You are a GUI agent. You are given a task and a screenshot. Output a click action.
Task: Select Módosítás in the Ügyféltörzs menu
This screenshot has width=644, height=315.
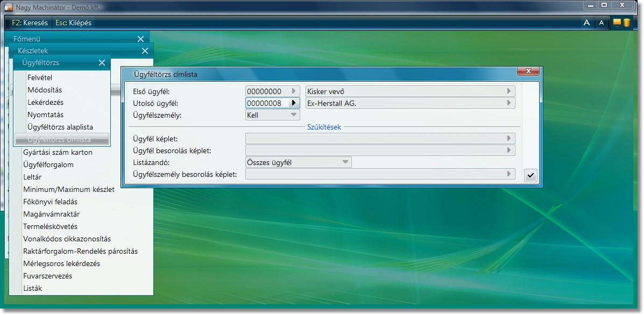click(45, 90)
